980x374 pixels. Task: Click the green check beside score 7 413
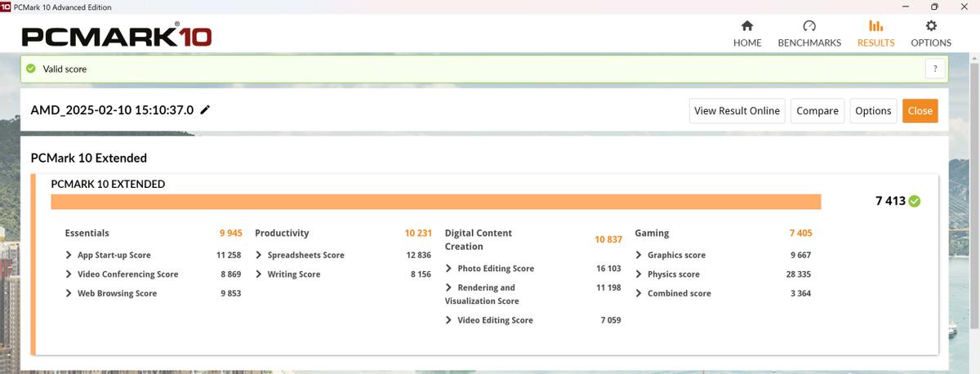tap(915, 201)
